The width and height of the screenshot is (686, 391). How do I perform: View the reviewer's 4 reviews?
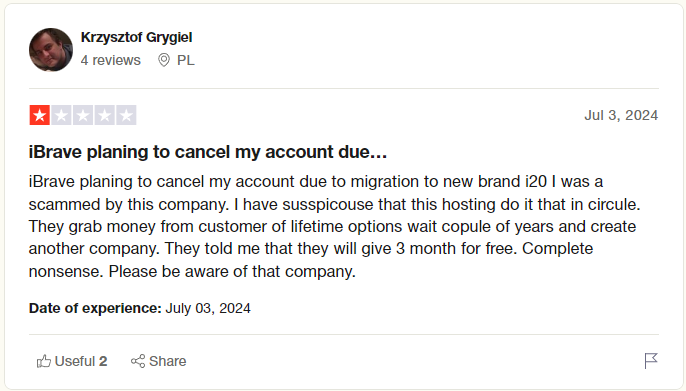pyautogui.click(x=111, y=60)
